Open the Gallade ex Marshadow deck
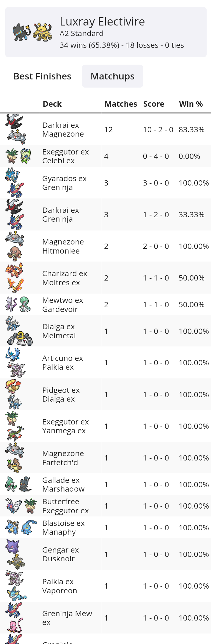This screenshot has width=211, height=644. click(x=63, y=485)
